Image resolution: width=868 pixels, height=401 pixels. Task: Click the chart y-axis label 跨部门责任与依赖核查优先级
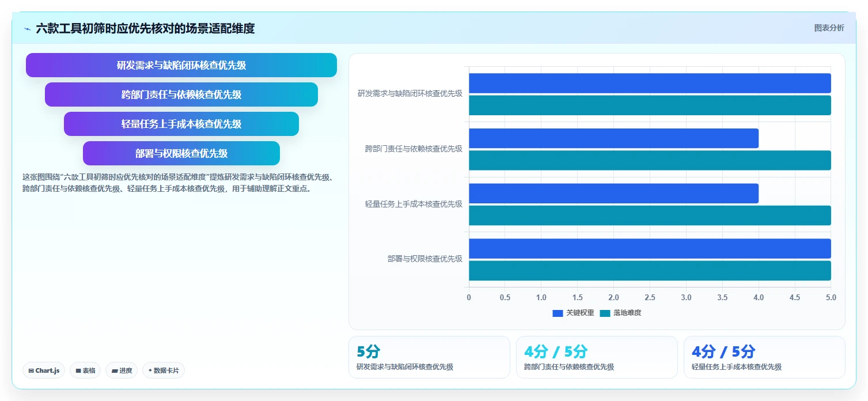tap(414, 149)
